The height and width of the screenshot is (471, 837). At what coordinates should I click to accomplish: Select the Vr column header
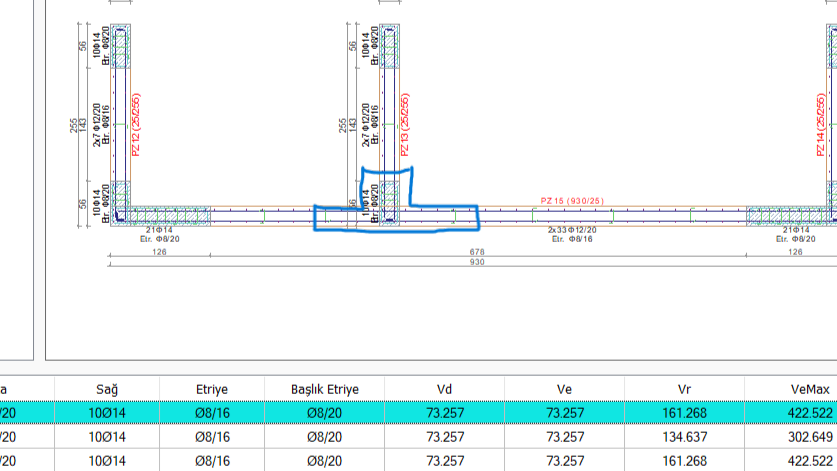coord(684,389)
